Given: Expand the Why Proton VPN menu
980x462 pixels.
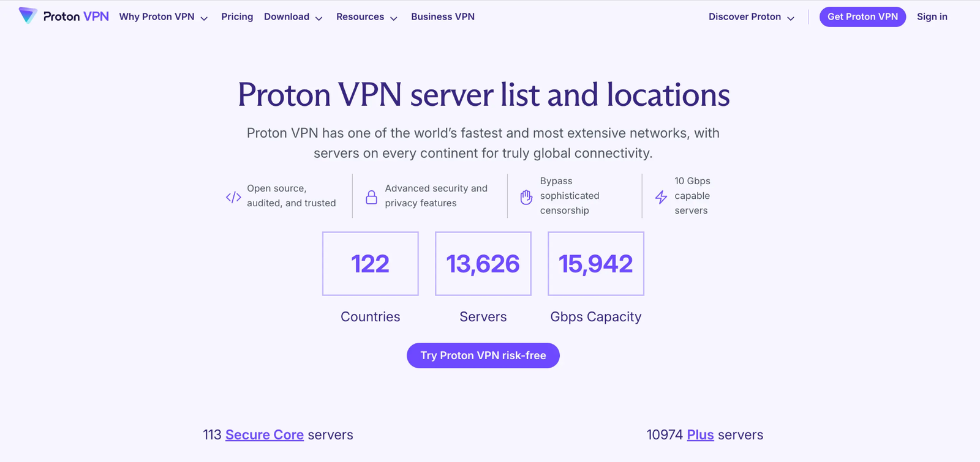Looking at the screenshot, I should pos(164,17).
